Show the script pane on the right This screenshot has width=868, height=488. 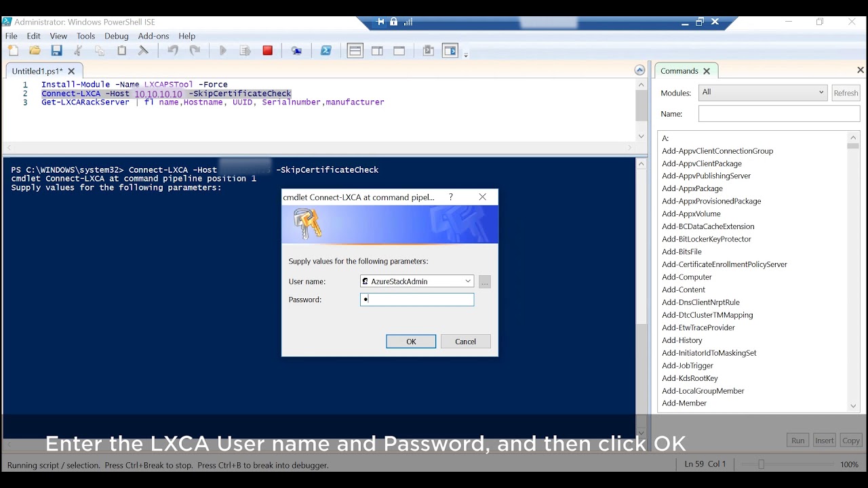377,51
